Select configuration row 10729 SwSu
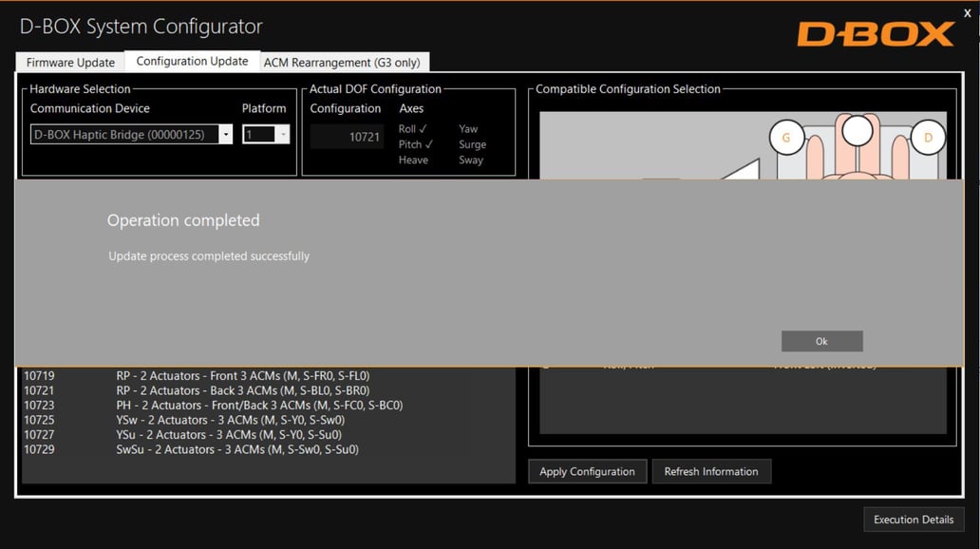Viewport: 980px width, 549px height. coord(269,449)
